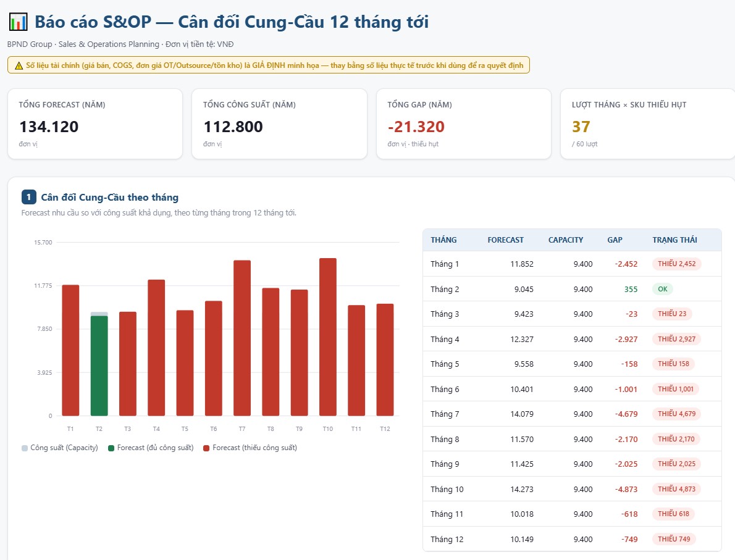Click the bar chart icon beside the report title
Screen dimensions: 735x560
pos(19,22)
